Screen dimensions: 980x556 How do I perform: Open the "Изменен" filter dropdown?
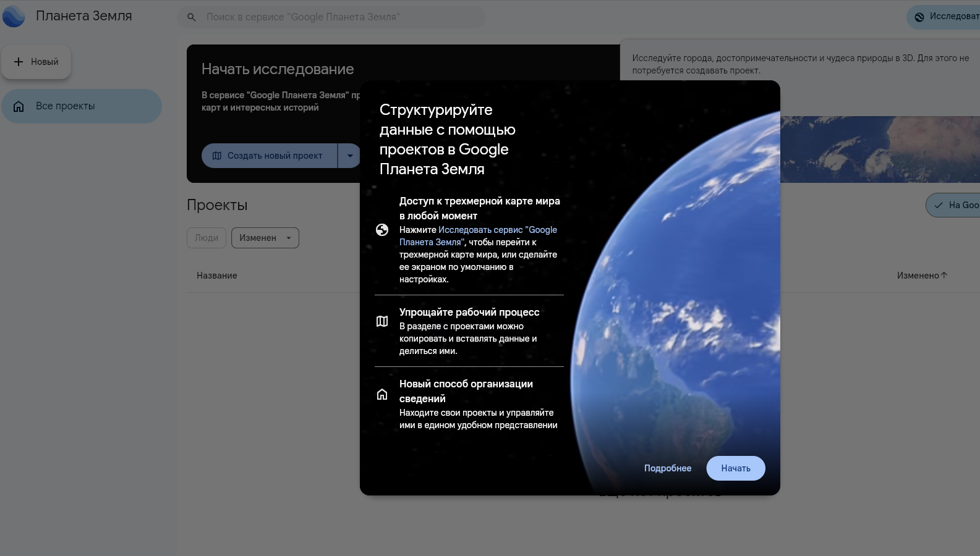point(265,238)
